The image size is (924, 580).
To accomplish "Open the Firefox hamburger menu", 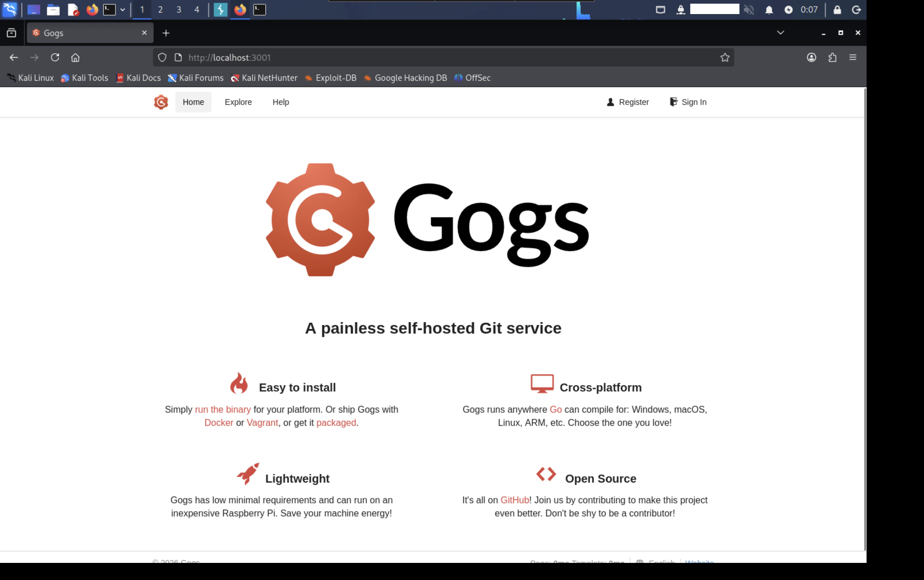I will 853,57.
